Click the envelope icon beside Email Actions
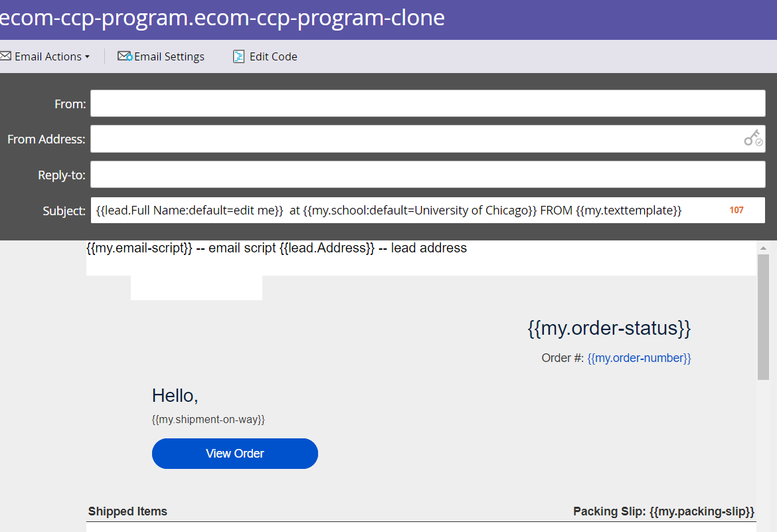 tap(6, 56)
